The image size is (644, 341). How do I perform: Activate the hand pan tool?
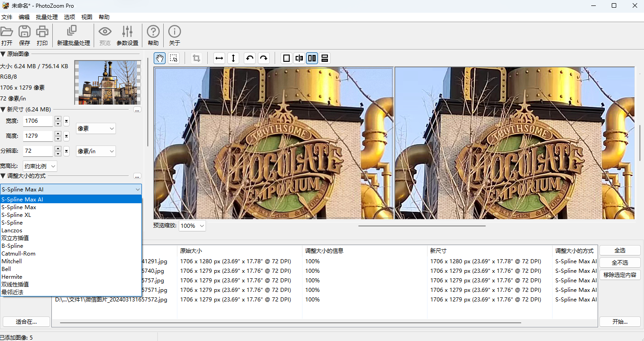click(160, 58)
